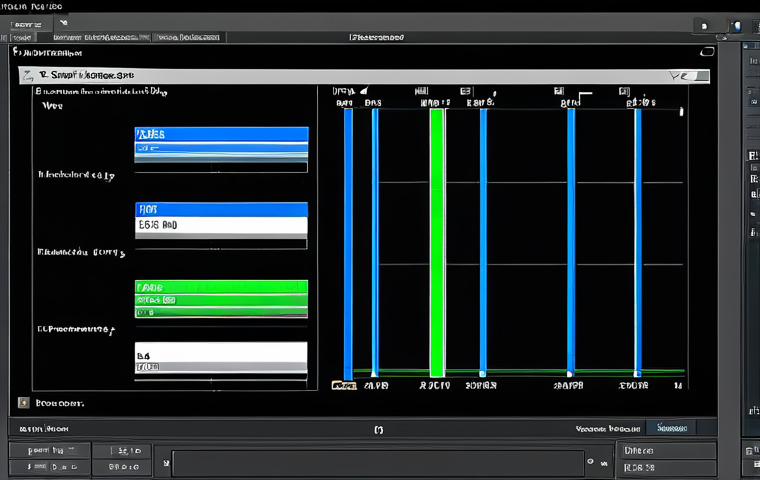Select the top green row in the third list box
Image resolution: width=760 pixels, height=480 pixels.
click(x=222, y=287)
